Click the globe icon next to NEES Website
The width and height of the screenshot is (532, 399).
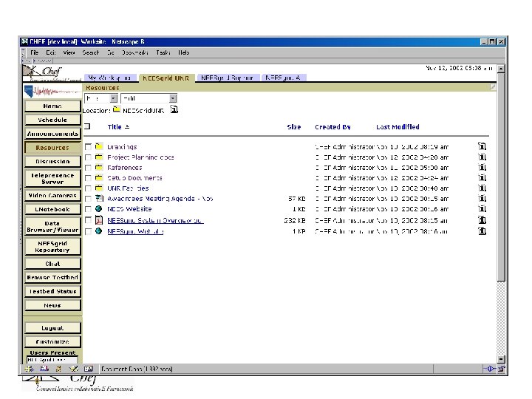point(99,208)
